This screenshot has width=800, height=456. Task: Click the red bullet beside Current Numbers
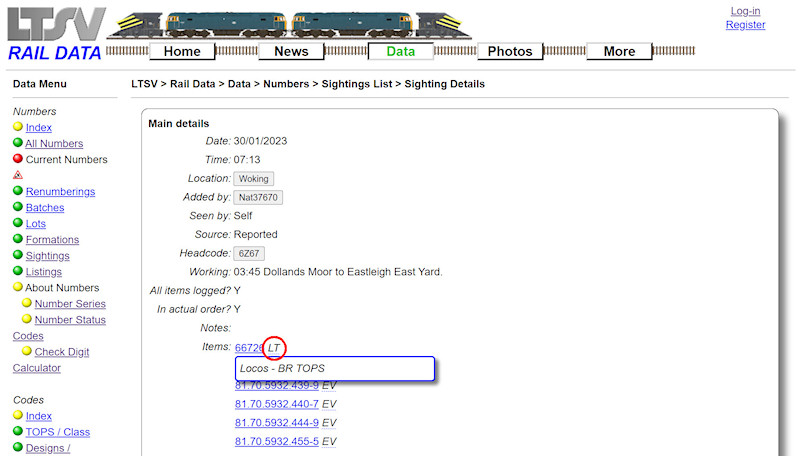tap(18, 159)
